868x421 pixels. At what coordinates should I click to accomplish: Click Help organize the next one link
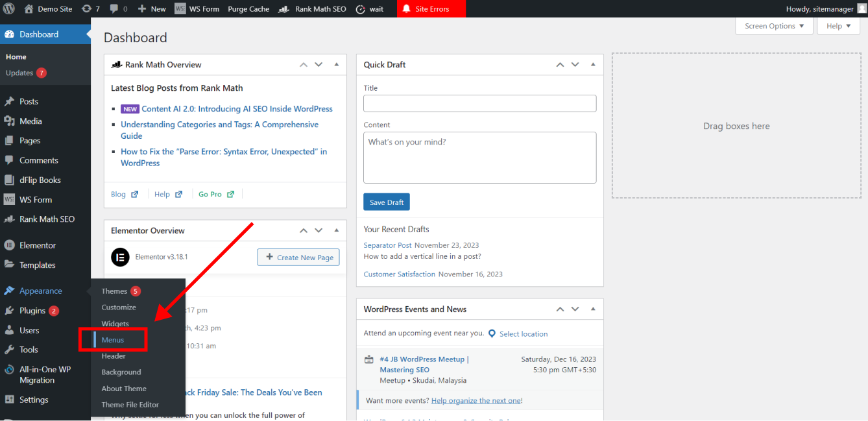point(476,401)
